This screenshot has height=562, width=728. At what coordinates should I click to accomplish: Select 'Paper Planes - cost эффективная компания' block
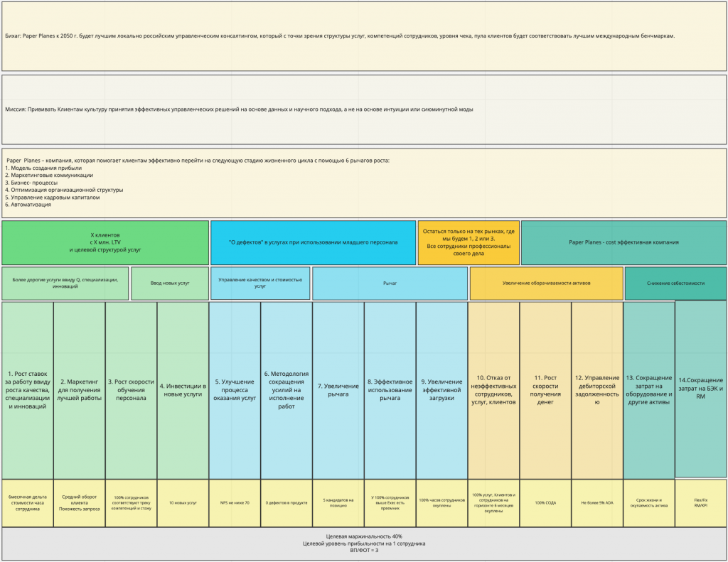point(624,243)
